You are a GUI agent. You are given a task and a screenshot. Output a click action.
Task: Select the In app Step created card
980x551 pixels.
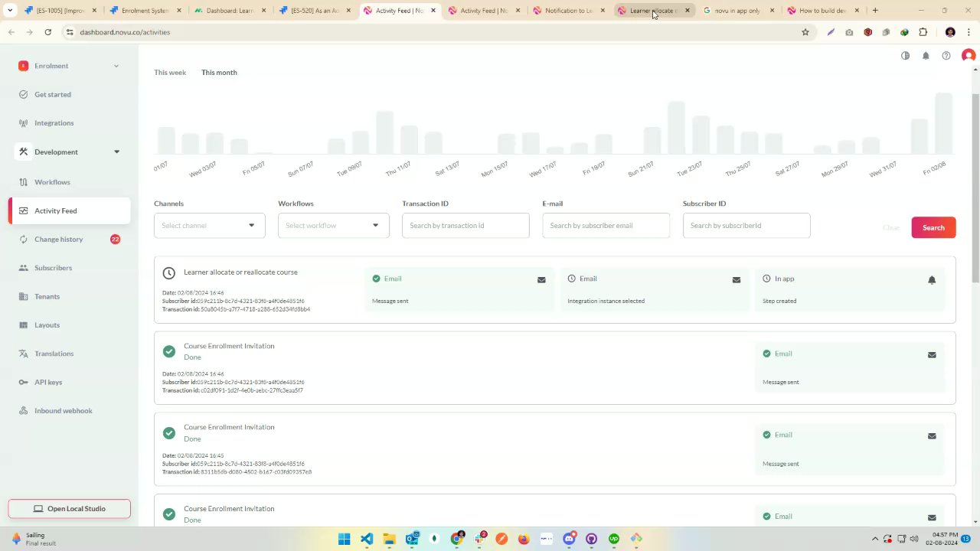pyautogui.click(x=849, y=289)
